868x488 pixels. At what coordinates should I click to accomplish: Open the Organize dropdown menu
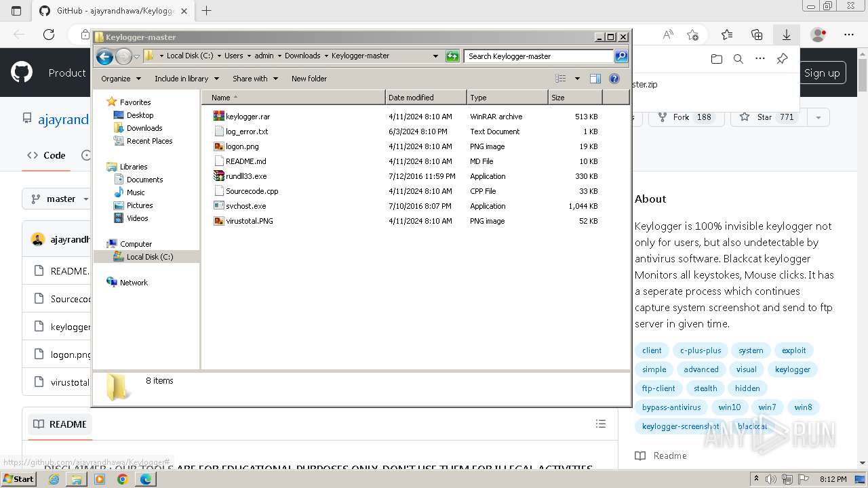121,79
